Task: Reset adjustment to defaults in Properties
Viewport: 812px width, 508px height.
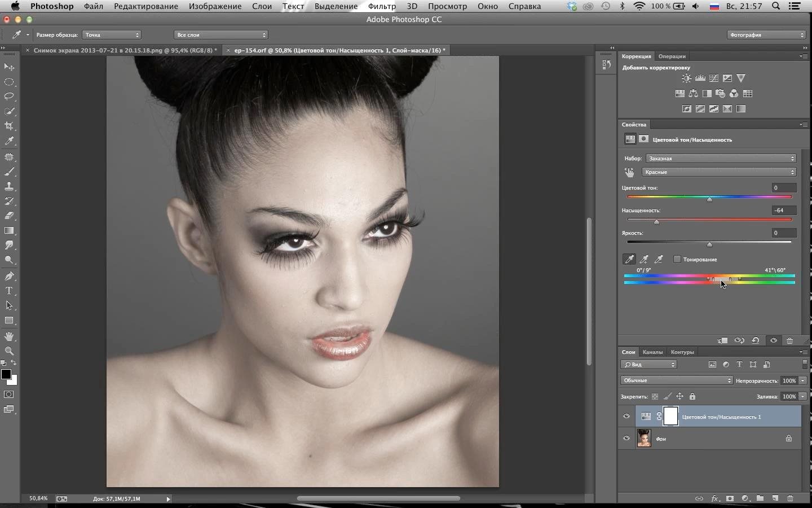Action: coord(756,341)
